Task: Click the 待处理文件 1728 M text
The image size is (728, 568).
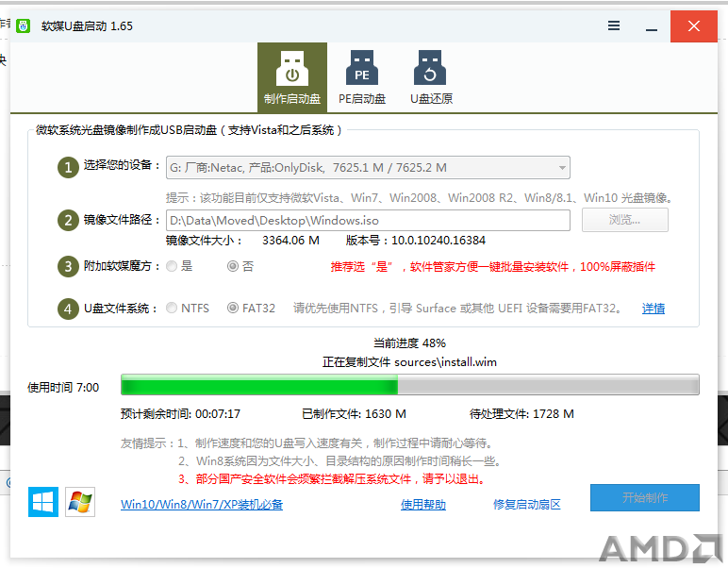Action: 521,414
